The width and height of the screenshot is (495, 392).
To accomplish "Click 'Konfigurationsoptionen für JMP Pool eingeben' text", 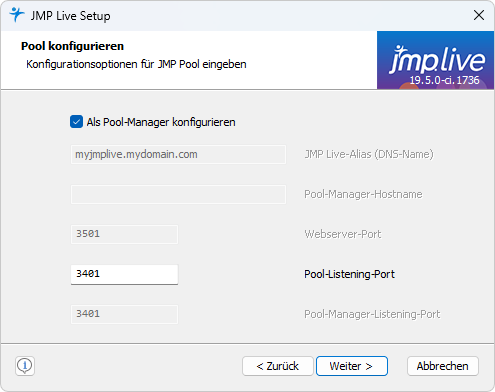I will (136, 64).
